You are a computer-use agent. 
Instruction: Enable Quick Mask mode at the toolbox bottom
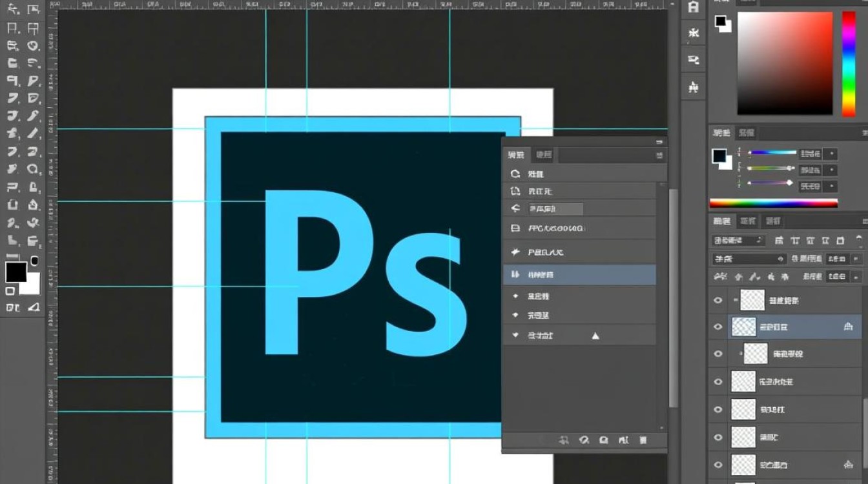pos(11,292)
